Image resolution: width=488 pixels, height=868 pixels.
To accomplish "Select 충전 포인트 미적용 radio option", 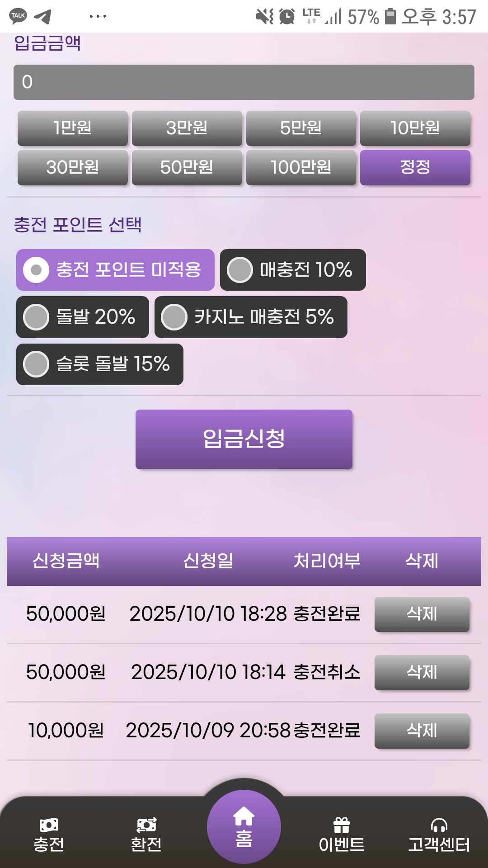I will (x=36, y=270).
